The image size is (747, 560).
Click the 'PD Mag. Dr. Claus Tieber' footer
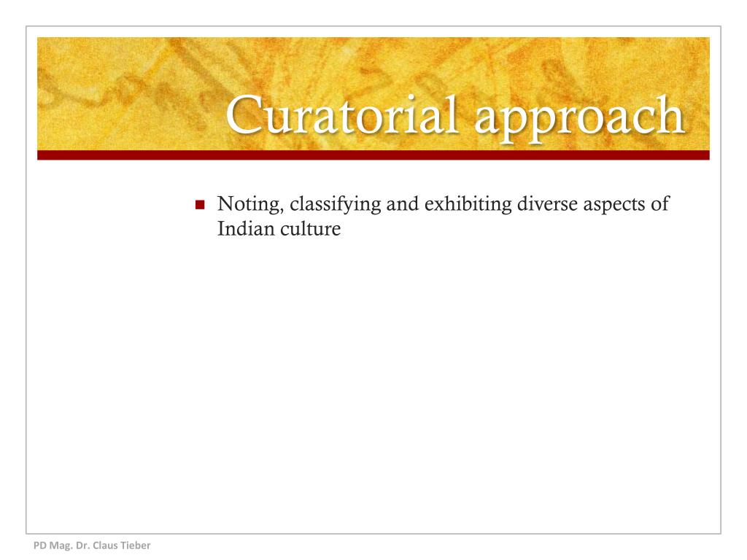click(x=92, y=545)
